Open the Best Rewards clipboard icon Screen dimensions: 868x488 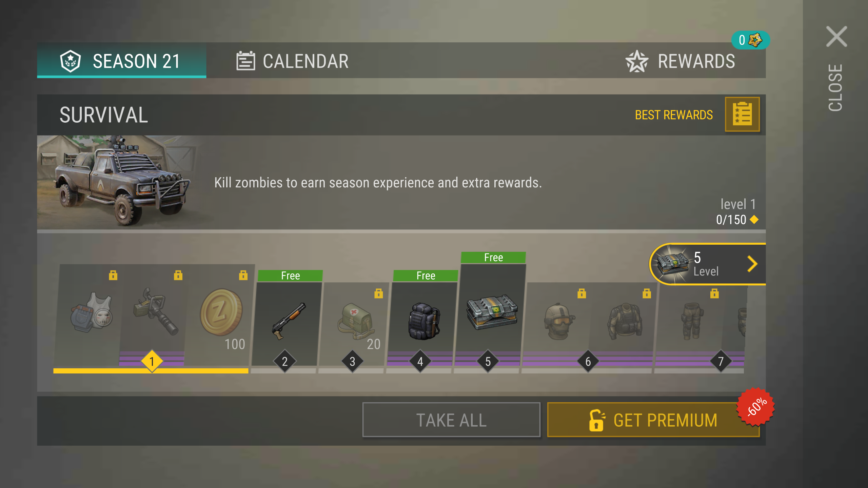coord(742,114)
